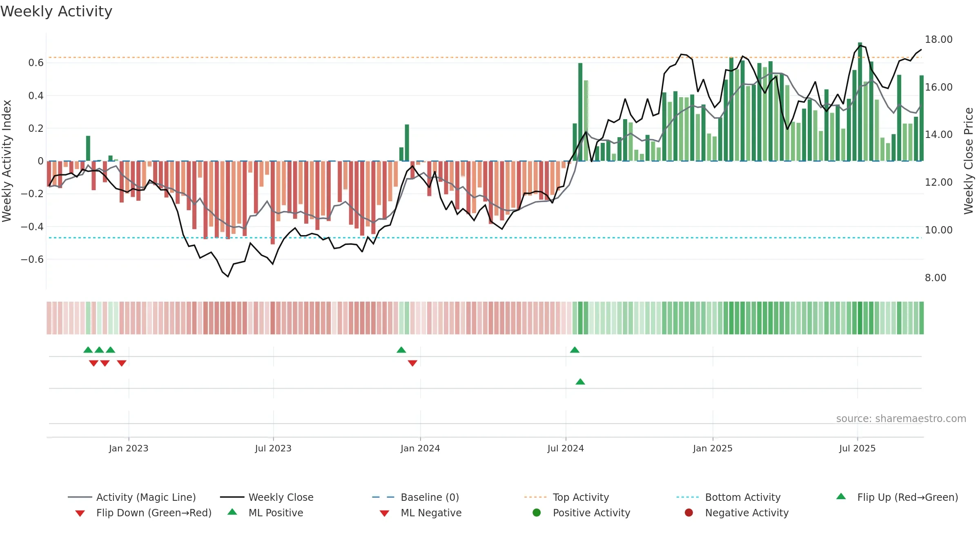Click the 10.00 price axis label
The width and height of the screenshot is (980, 551).
(x=938, y=230)
